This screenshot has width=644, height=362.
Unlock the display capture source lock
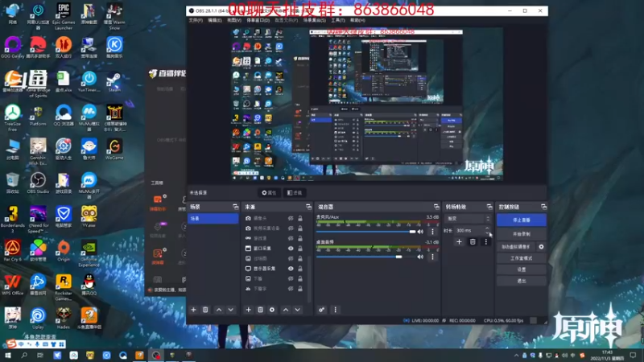(300, 269)
